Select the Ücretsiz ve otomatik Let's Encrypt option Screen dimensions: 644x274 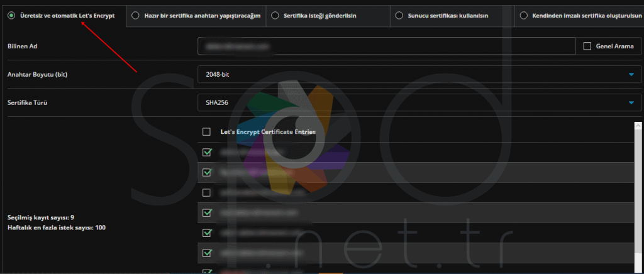(x=11, y=16)
